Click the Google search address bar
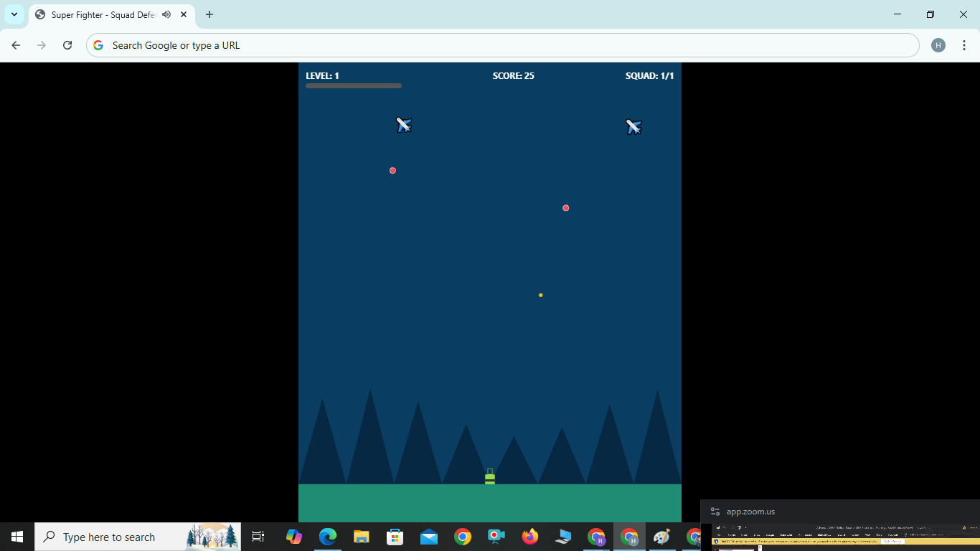The width and height of the screenshot is (980, 551). click(287, 44)
